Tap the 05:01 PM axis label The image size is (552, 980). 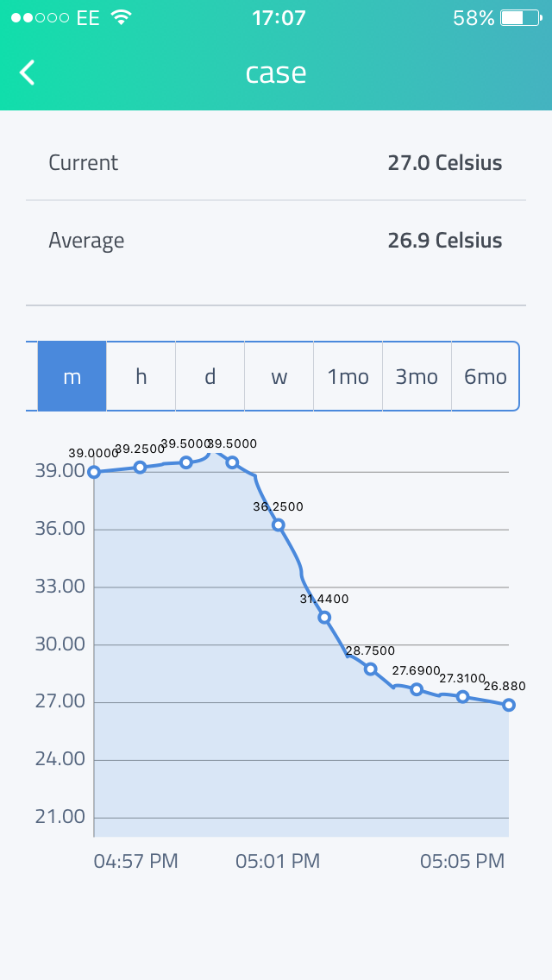(276, 860)
